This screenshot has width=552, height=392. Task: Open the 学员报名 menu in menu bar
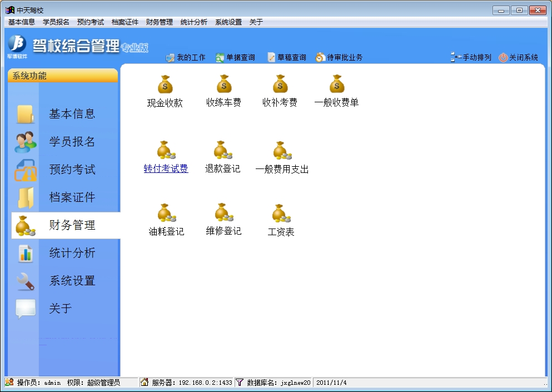(56, 22)
